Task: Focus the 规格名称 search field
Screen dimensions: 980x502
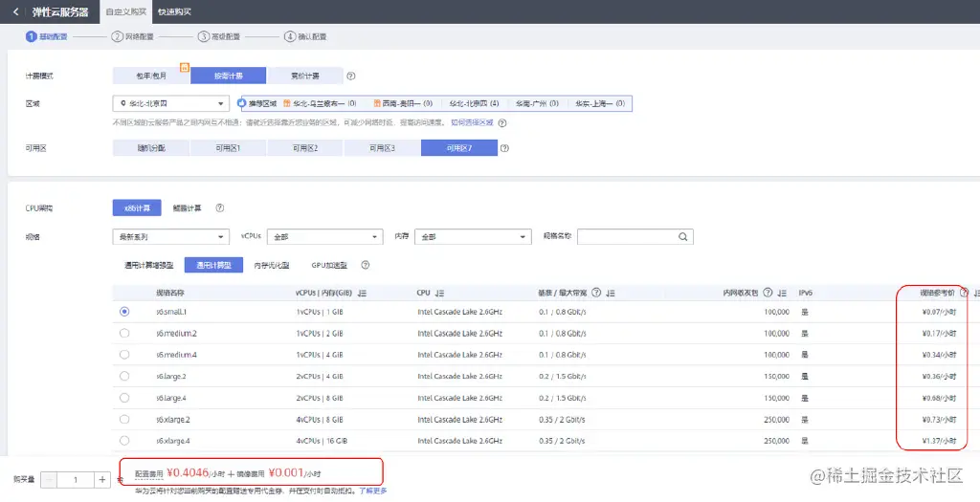Action: 635,236
